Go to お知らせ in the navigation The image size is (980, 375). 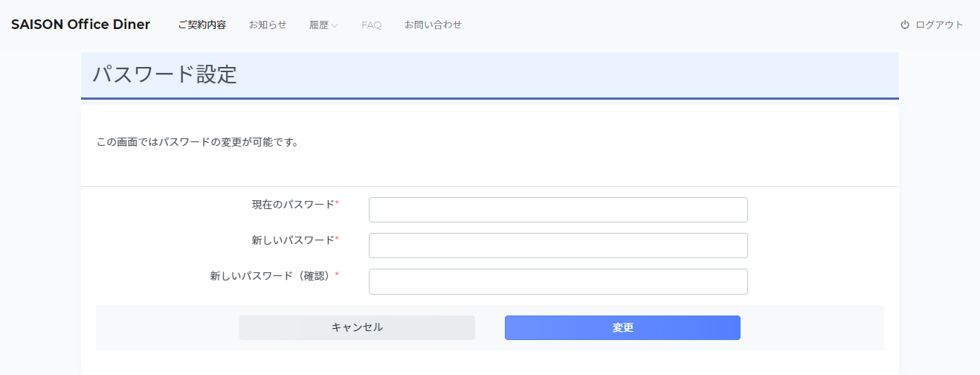[268, 25]
